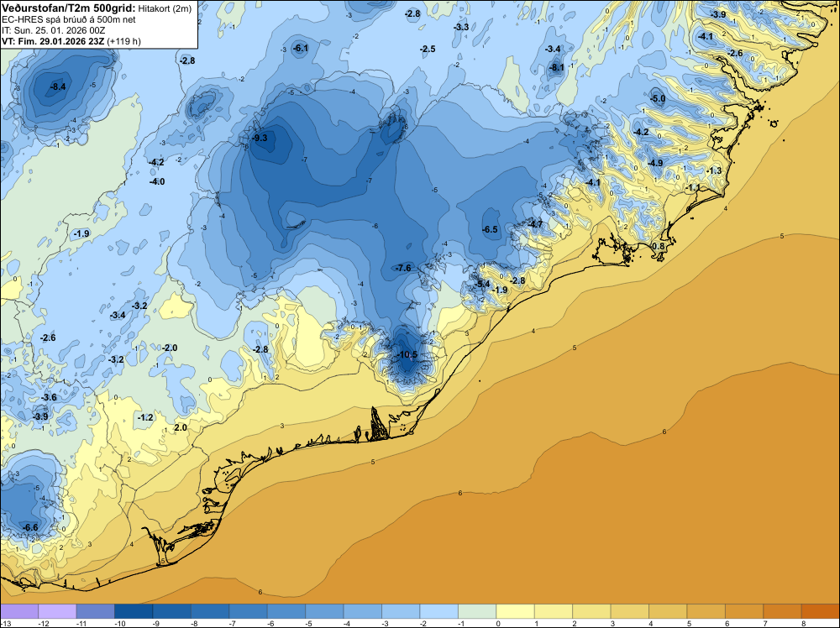
Task: Click the -6.5 temperature label
Action: point(490,230)
